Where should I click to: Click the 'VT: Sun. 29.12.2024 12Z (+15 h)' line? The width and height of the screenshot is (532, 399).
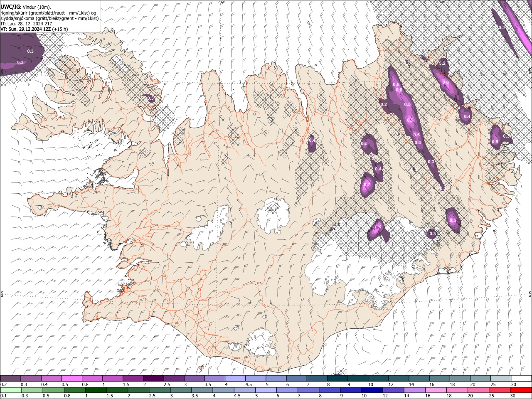pos(34,29)
